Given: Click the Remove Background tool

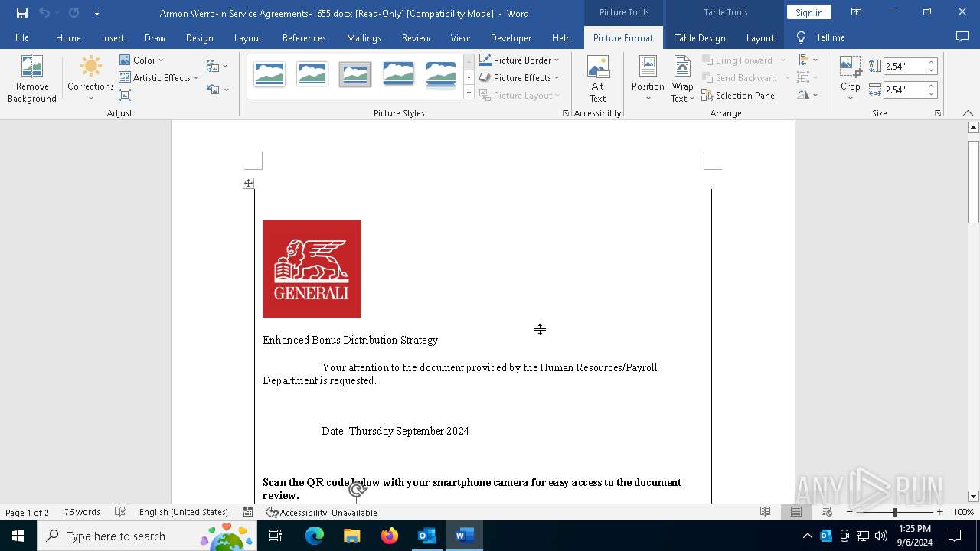Looking at the screenshot, I should tap(32, 80).
